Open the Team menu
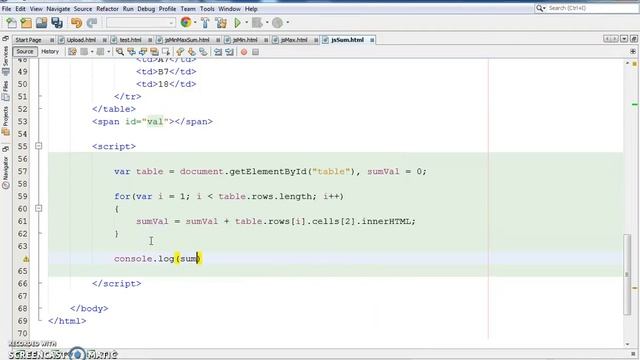 (x=188, y=9)
